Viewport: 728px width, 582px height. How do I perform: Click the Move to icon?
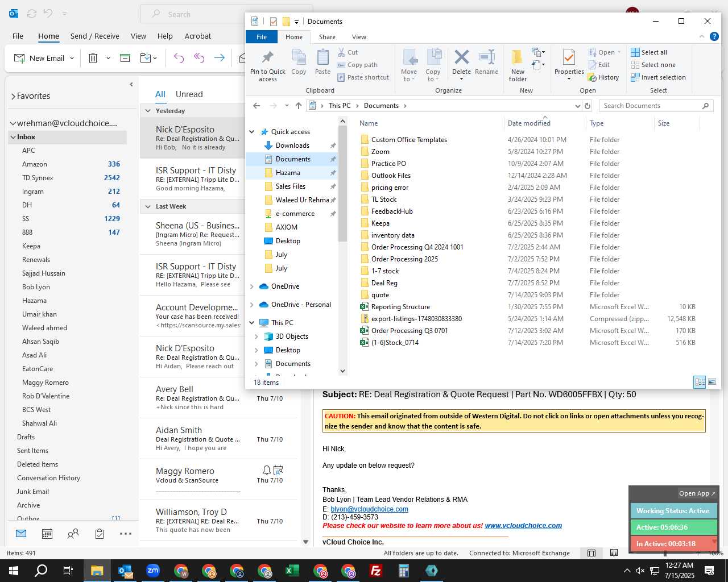pos(409,57)
